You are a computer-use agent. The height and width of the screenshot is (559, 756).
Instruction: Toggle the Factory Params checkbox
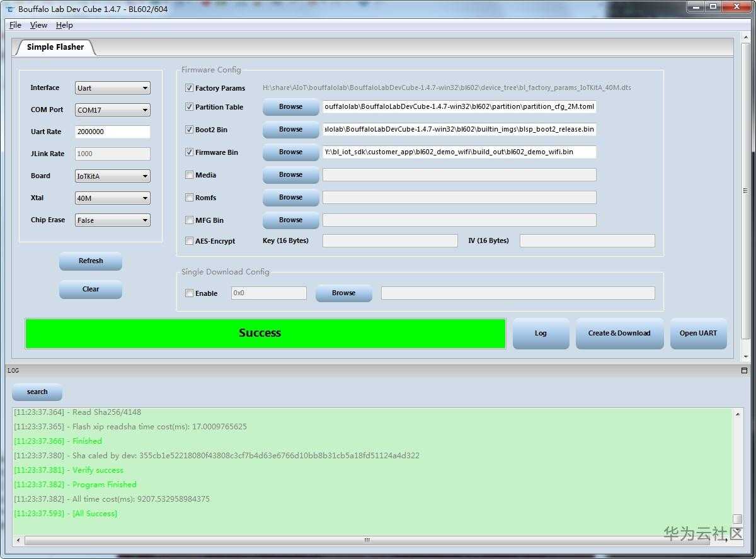click(x=189, y=88)
